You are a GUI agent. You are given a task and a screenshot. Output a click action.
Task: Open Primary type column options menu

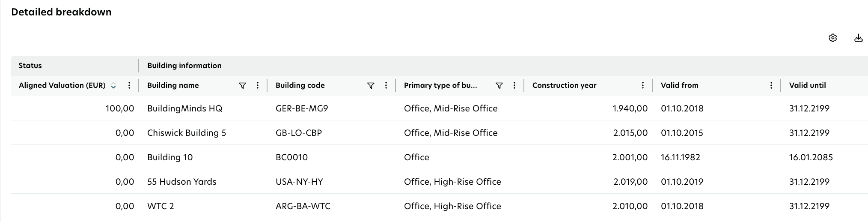click(514, 86)
